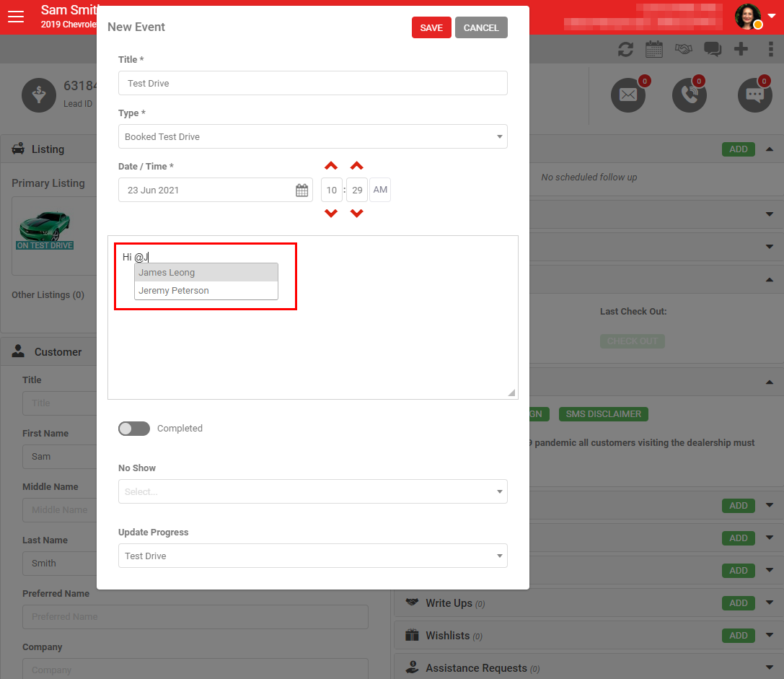The height and width of the screenshot is (679, 784).
Task: Cancel the new event dialog
Action: 481,27
